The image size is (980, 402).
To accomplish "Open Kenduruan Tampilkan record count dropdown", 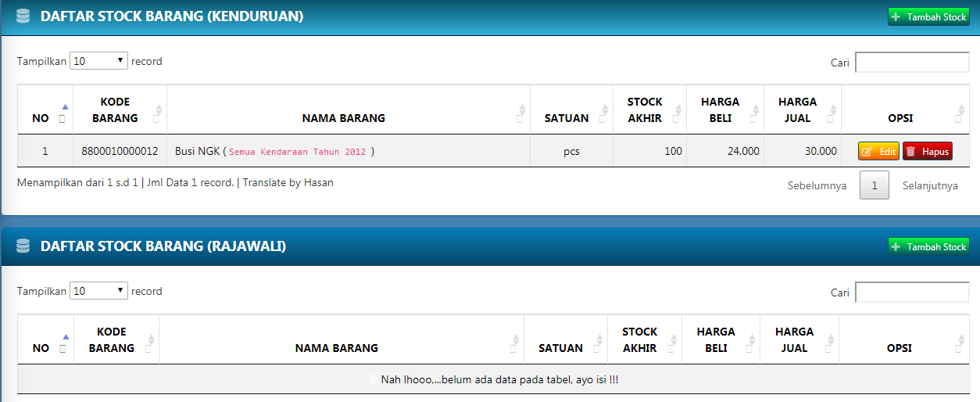I will [98, 61].
